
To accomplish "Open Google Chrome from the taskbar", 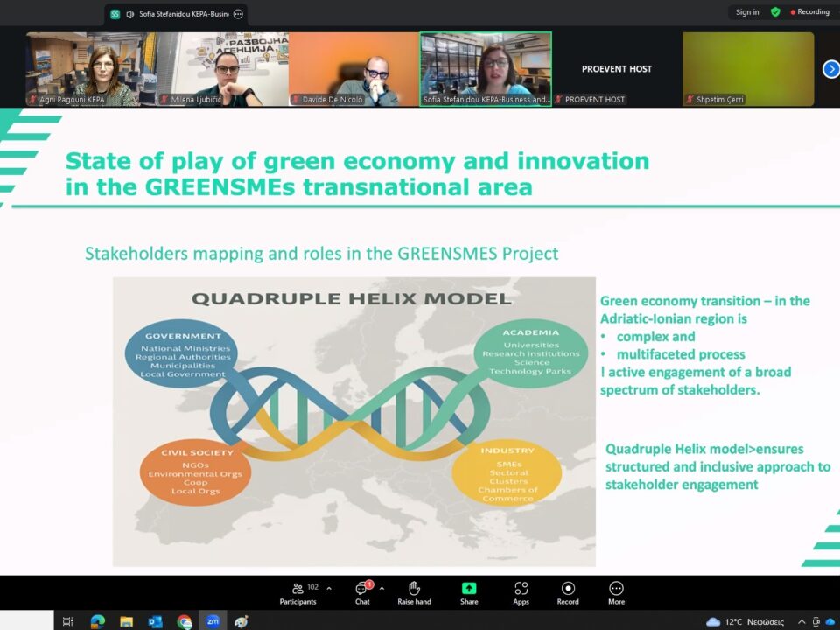I will click(184, 621).
